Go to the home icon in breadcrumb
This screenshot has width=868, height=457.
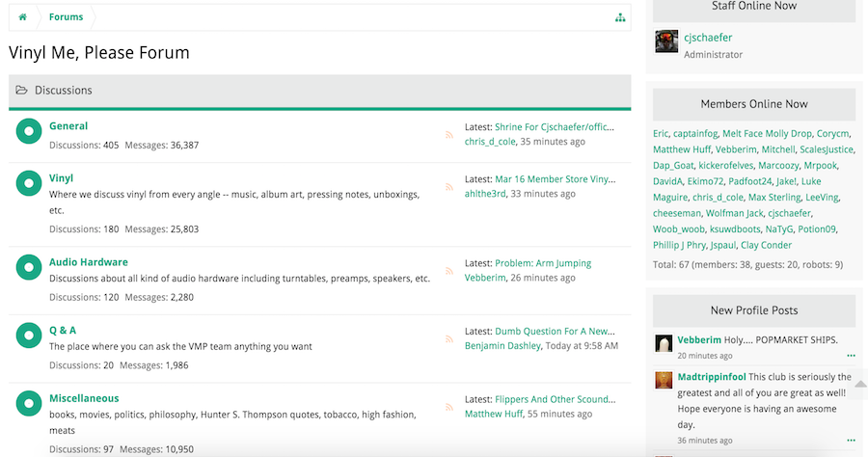[x=23, y=17]
